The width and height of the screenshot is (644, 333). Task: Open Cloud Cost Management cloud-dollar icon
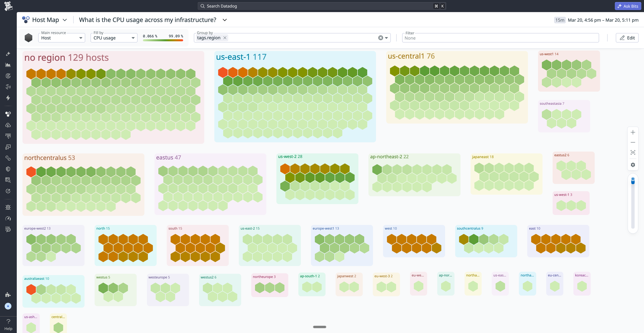pyautogui.click(x=8, y=125)
